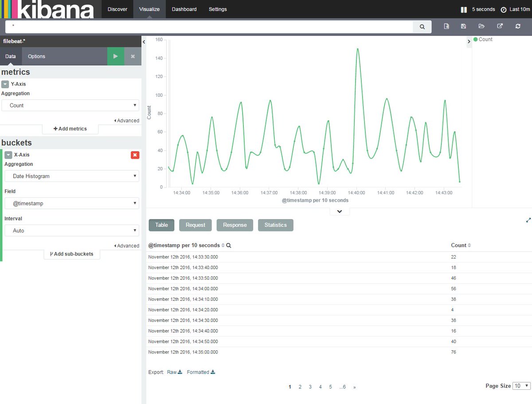This screenshot has height=404, width=532.
Task: Export Formatted data link
Action: 201,372
